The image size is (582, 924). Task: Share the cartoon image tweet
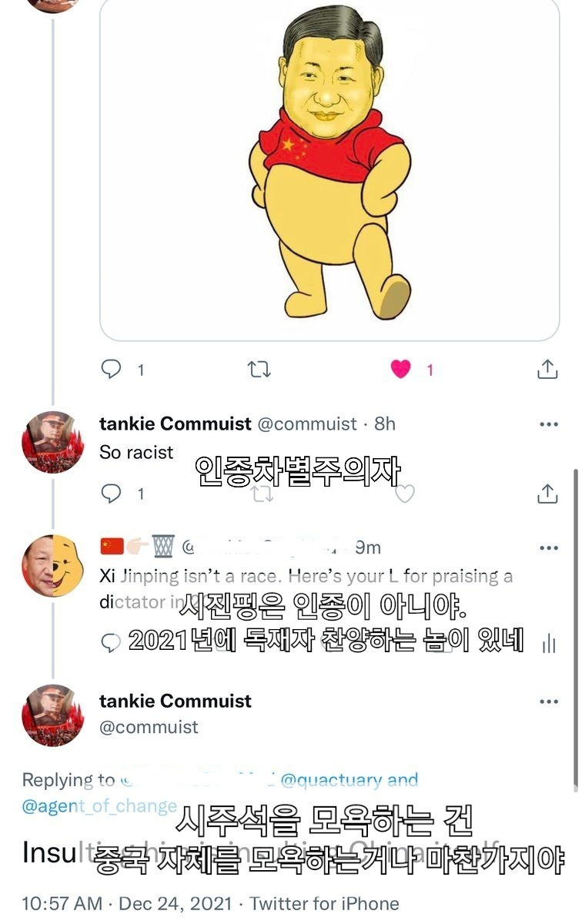point(547,369)
